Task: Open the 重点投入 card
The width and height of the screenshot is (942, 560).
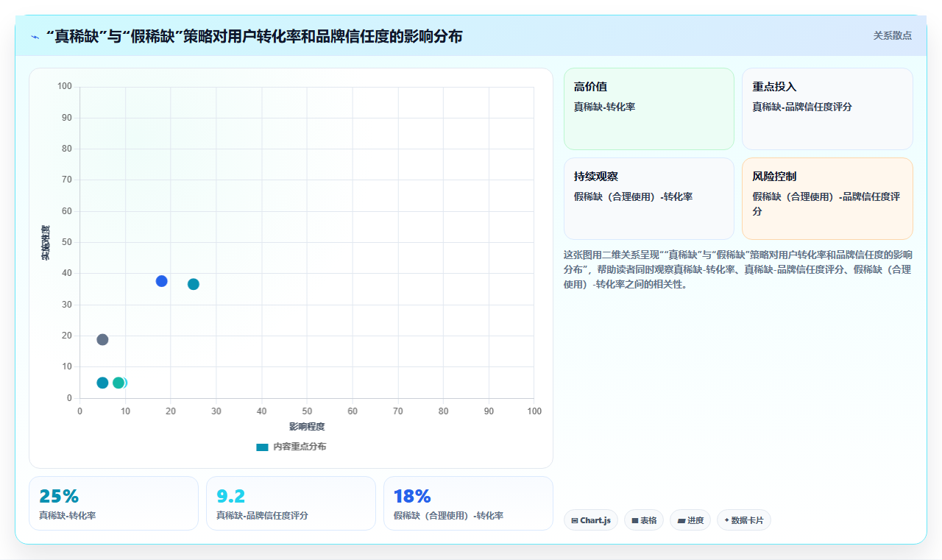Action: pos(827,109)
